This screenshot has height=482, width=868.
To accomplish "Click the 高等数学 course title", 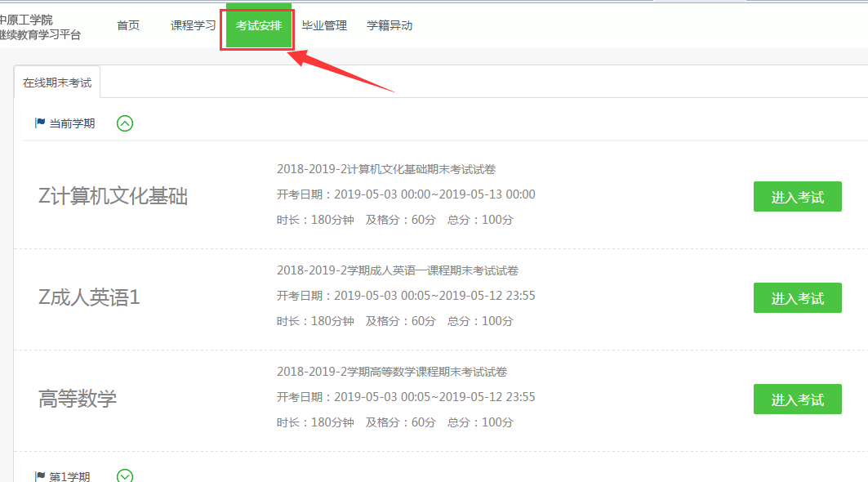I will 78,399.
